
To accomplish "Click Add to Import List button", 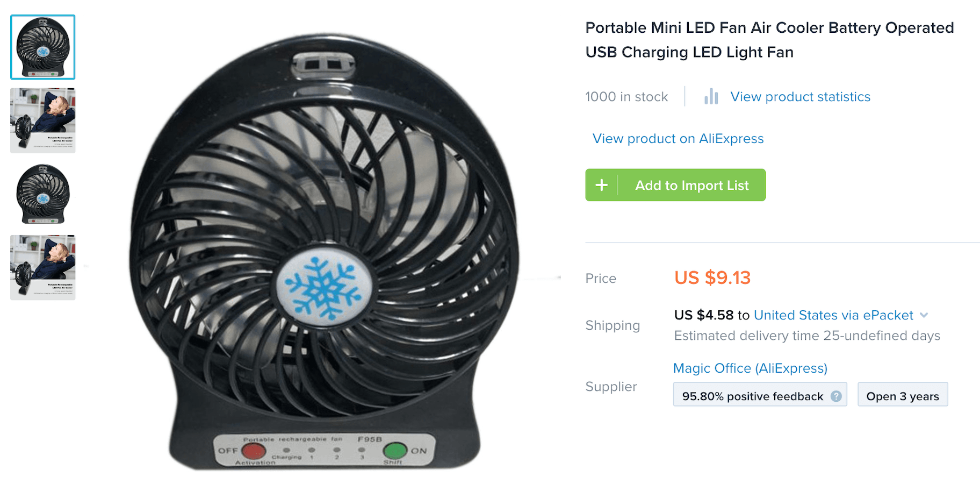I will pyautogui.click(x=675, y=185).
